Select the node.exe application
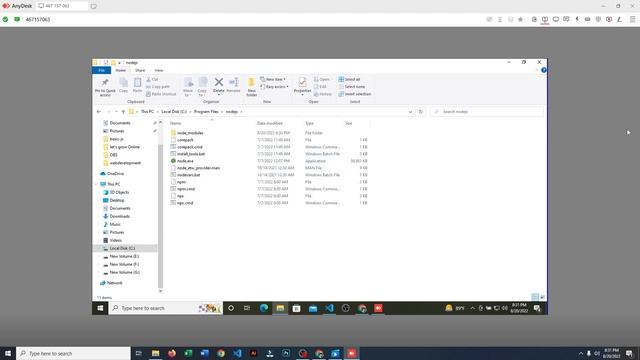This screenshot has height=360, width=640. click(x=185, y=161)
